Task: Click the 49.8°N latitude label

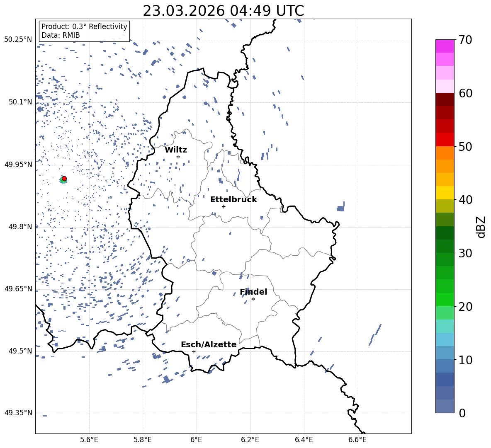Action: pos(20,227)
